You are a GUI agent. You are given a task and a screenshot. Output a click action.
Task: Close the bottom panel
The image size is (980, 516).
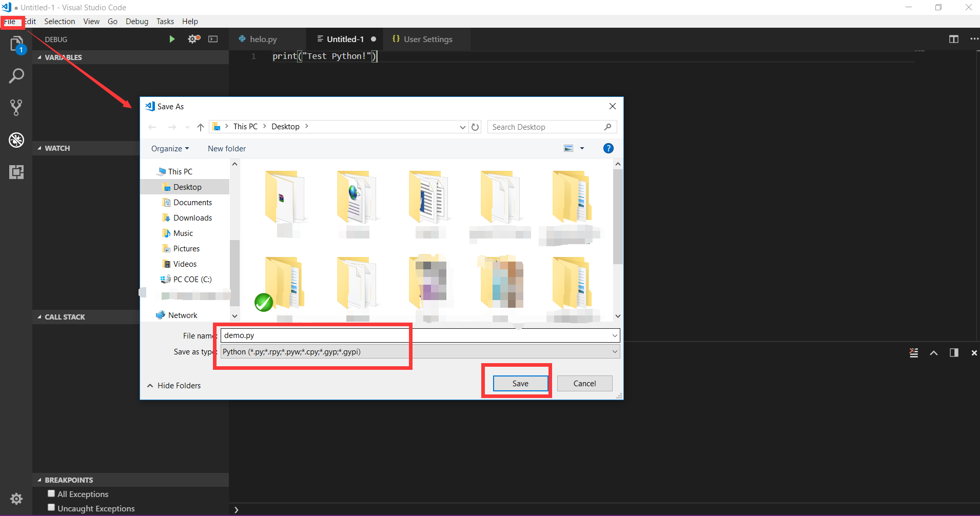974,353
